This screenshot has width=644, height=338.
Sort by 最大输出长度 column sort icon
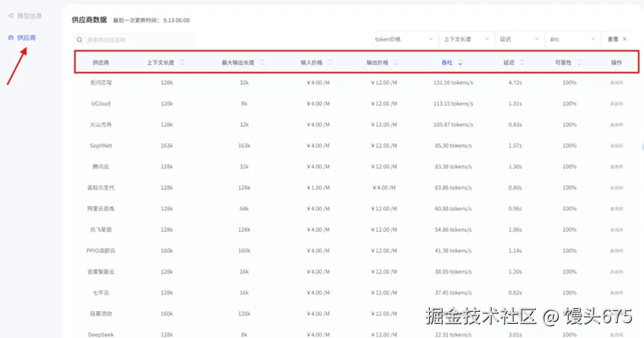tap(262, 63)
